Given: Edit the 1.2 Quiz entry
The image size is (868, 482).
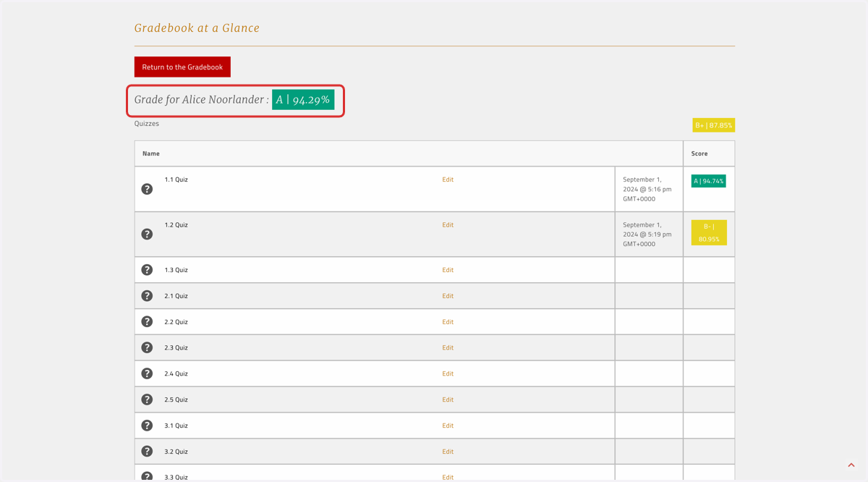Looking at the screenshot, I should (448, 225).
